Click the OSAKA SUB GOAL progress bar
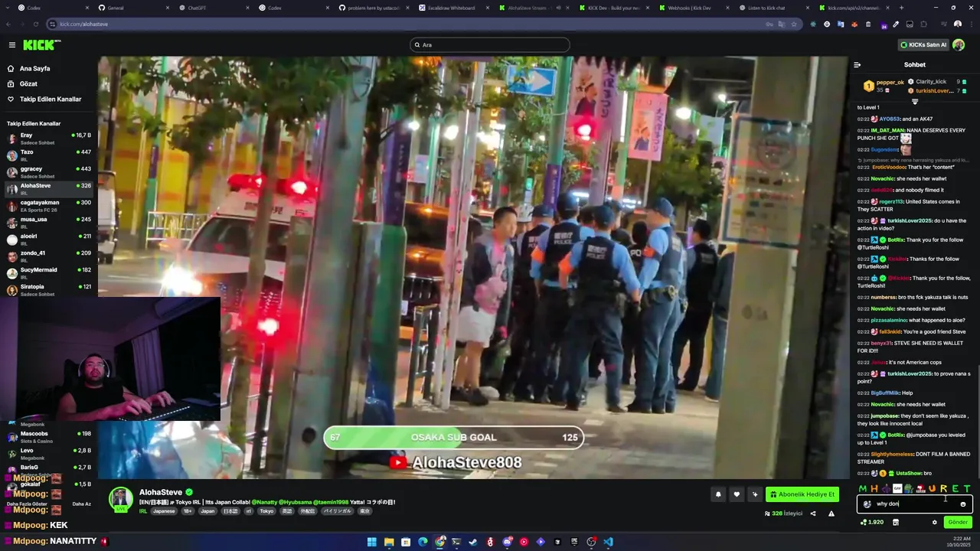 point(454,438)
